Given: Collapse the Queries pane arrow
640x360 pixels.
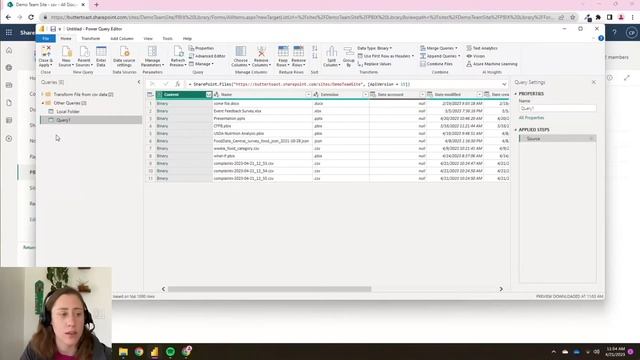Looking at the screenshot, I should pyautogui.click(x=139, y=82).
